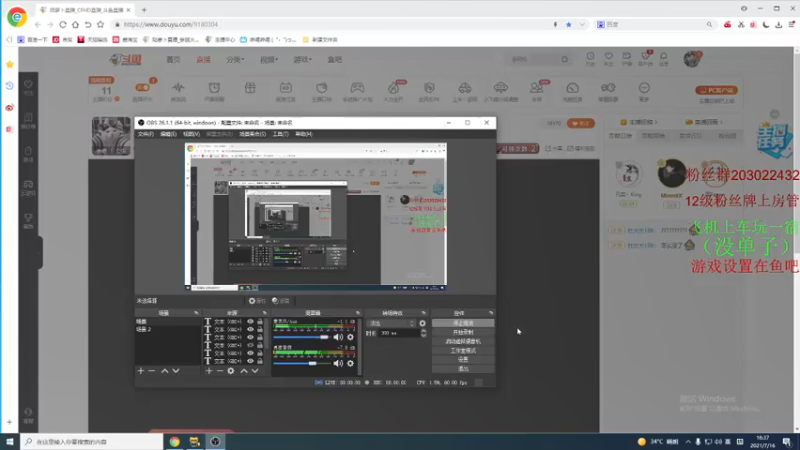Click browser home icon

point(76,24)
